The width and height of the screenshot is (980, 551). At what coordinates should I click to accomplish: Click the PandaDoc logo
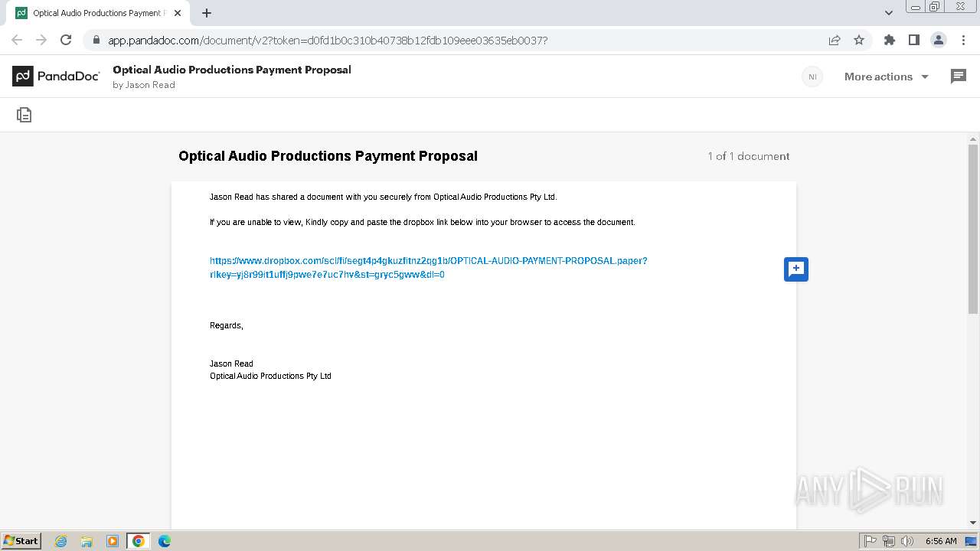(x=56, y=76)
